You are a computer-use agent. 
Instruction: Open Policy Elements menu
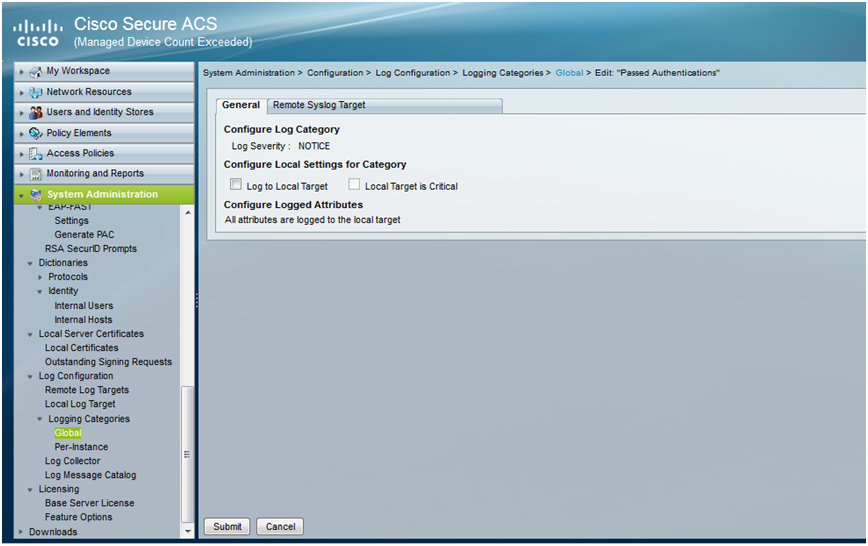[104, 133]
